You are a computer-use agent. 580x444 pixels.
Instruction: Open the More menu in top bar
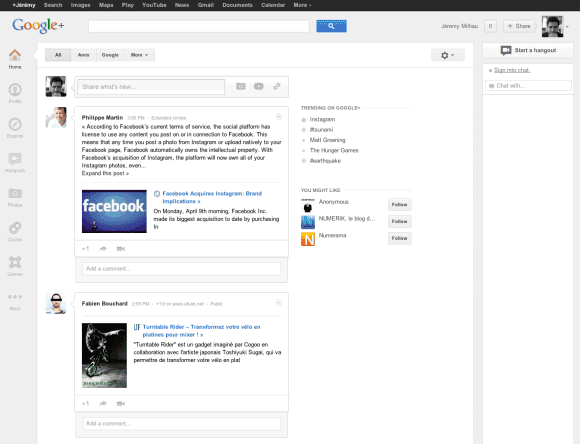click(302, 5)
